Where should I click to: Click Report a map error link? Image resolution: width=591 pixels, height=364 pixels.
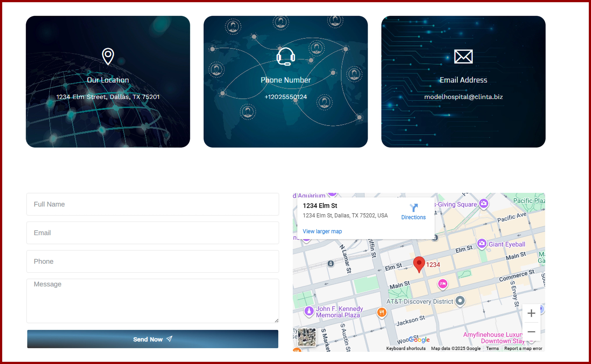point(523,348)
